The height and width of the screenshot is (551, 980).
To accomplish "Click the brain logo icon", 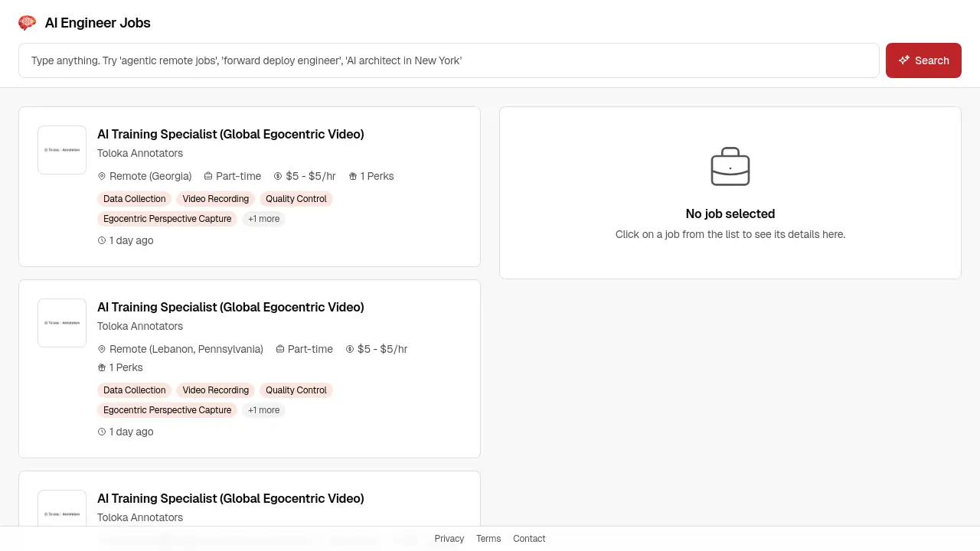I will (27, 23).
